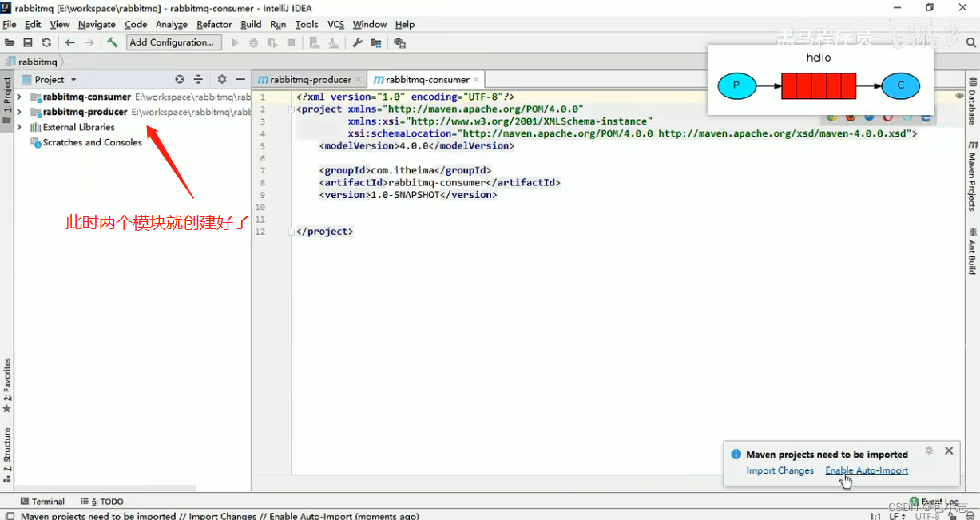Open the File menu
This screenshot has height=520, width=980.
click(x=10, y=25)
